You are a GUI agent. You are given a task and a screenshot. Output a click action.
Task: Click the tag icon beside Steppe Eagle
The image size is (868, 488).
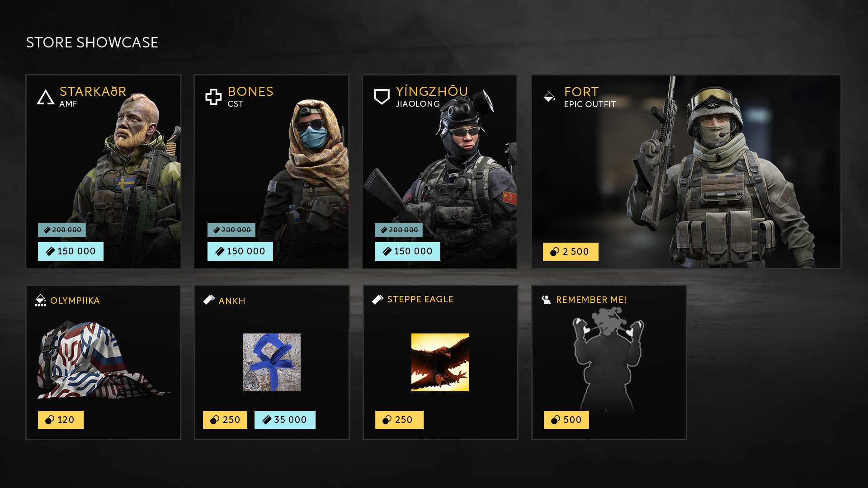tap(377, 299)
